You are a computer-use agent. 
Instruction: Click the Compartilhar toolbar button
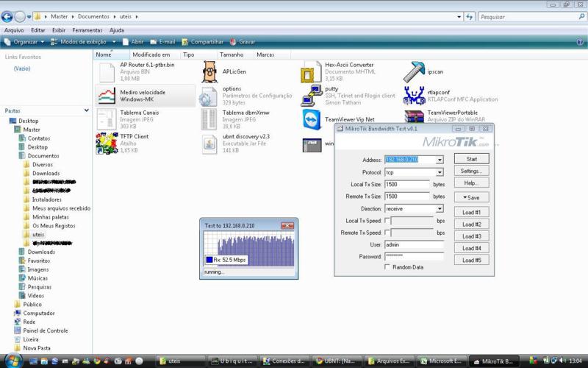(x=203, y=42)
